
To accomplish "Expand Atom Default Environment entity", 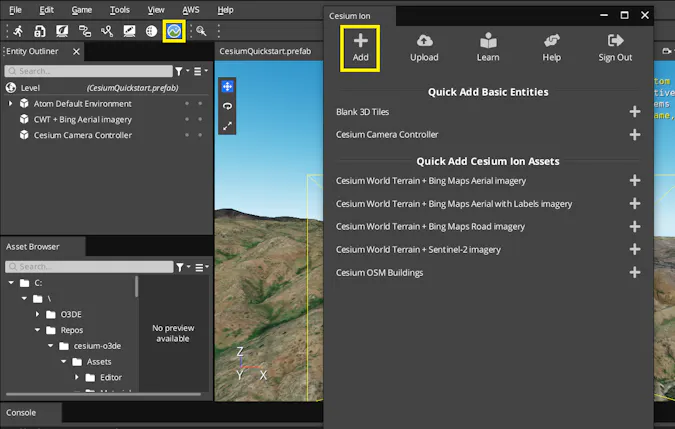I will tap(10, 103).
